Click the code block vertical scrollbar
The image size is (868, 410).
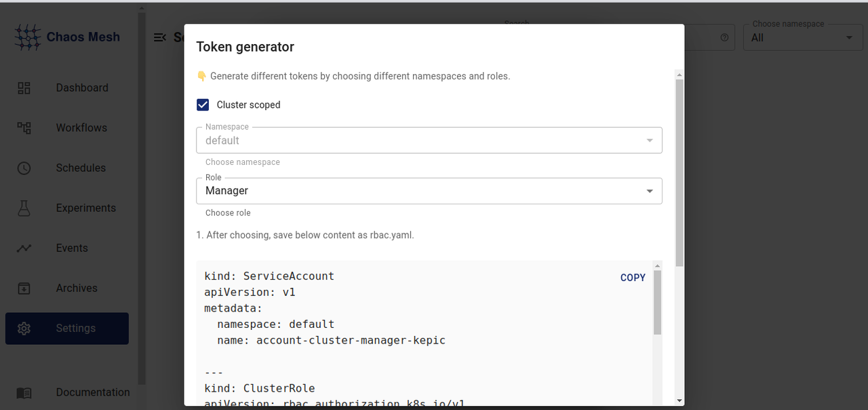pos(657,302)
